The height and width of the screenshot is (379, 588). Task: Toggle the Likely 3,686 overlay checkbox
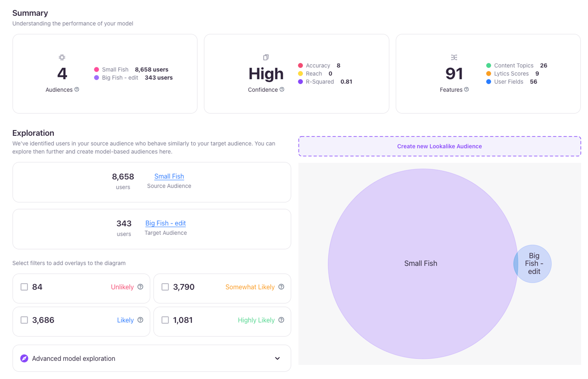point(24,320)
